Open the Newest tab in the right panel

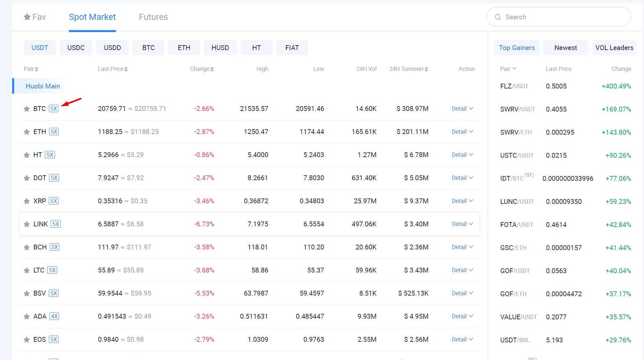[565, 47]
